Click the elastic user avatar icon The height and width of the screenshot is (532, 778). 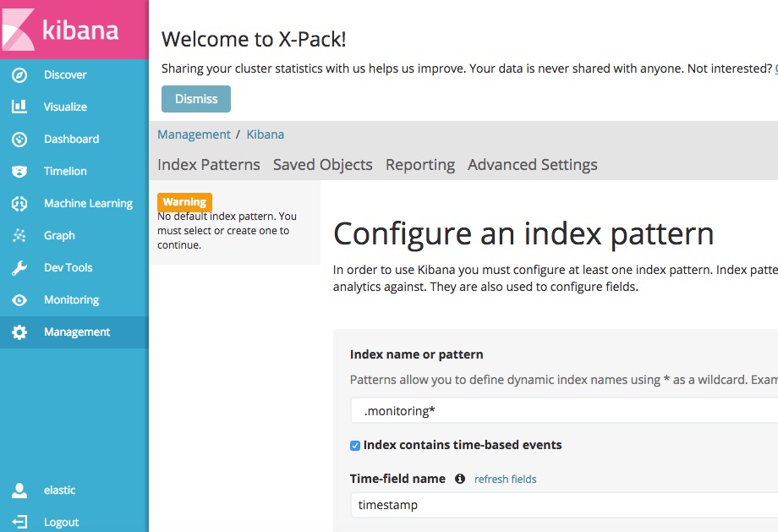pyautogui.click(x=19, y=491)
